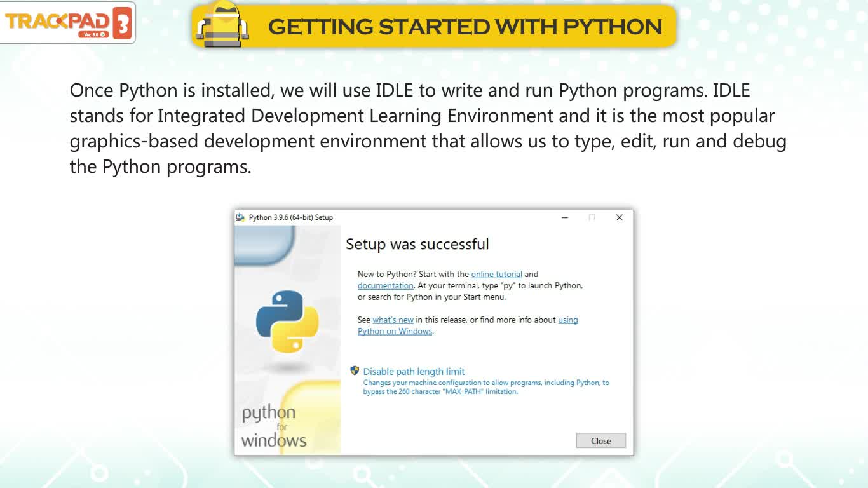Click the Close button in Python Setup
This screenshot has width=868, height=488.
tap(600, 440)
